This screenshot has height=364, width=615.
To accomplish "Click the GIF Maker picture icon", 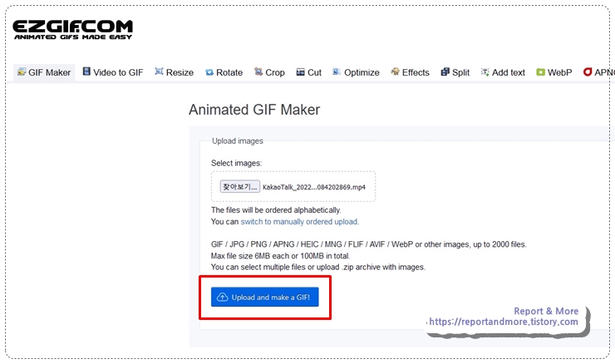I will coord(22,71).
